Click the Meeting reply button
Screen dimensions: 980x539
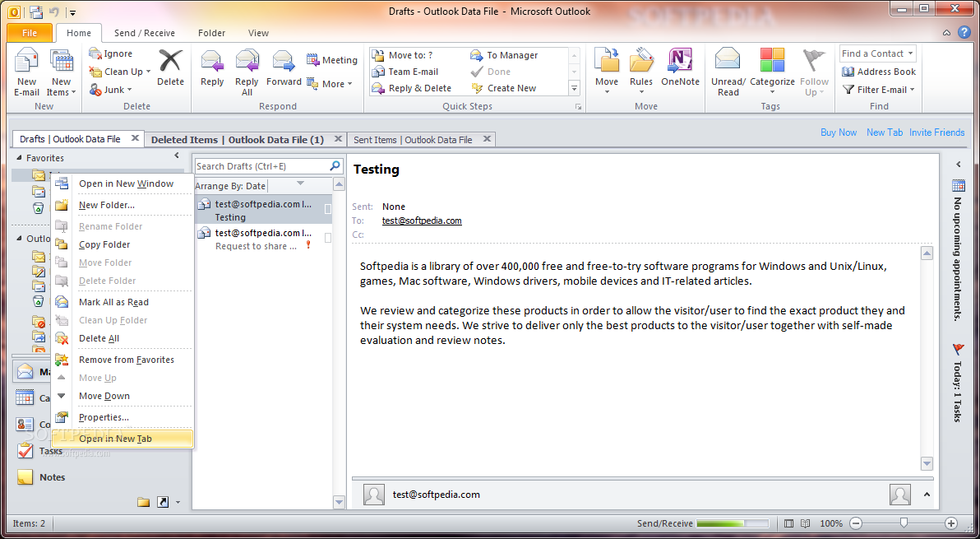(332, 60)
